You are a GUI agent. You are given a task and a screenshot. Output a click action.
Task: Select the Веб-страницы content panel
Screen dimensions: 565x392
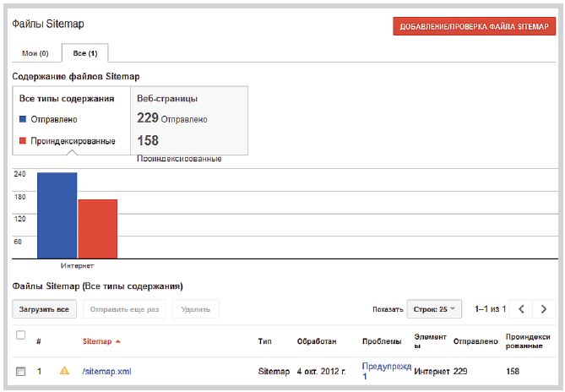189,120
